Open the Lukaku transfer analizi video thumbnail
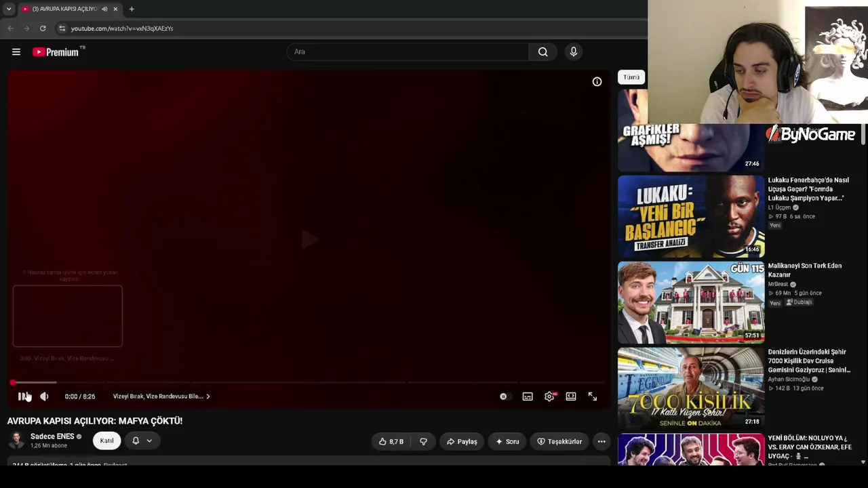This screenshot has width=868, height=488. click(691, 216)
